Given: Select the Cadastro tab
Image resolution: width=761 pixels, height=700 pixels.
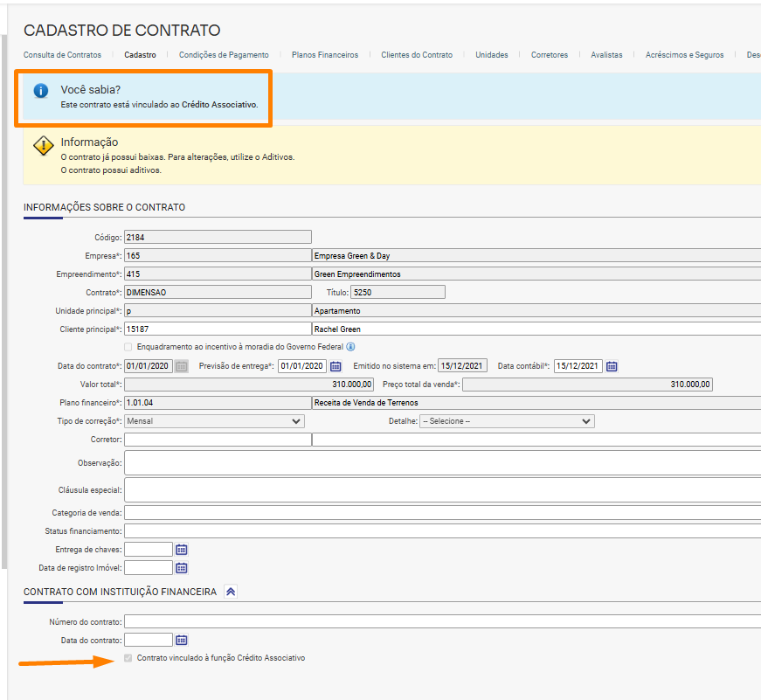Looking at the screenshot, I should [x=141, y=55].
